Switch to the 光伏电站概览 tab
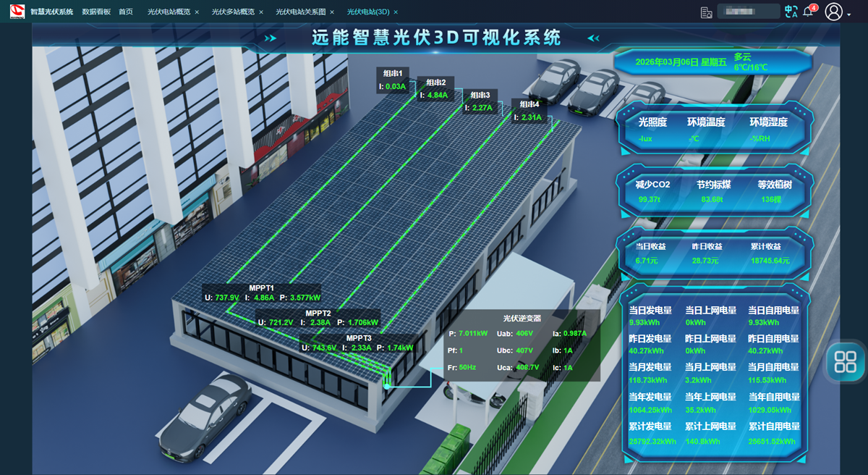This screenshot has height=475, width=868. pyautogui.click(x=169, y=12)
